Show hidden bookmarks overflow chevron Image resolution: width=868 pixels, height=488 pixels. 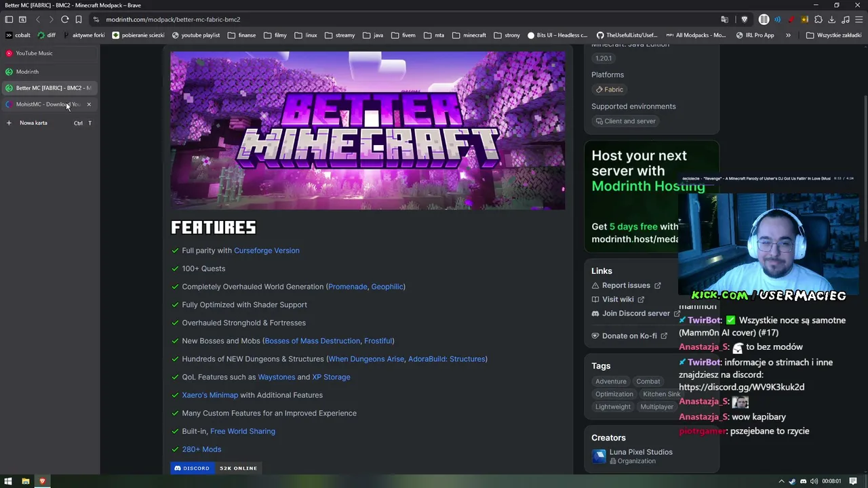point(788,35)
